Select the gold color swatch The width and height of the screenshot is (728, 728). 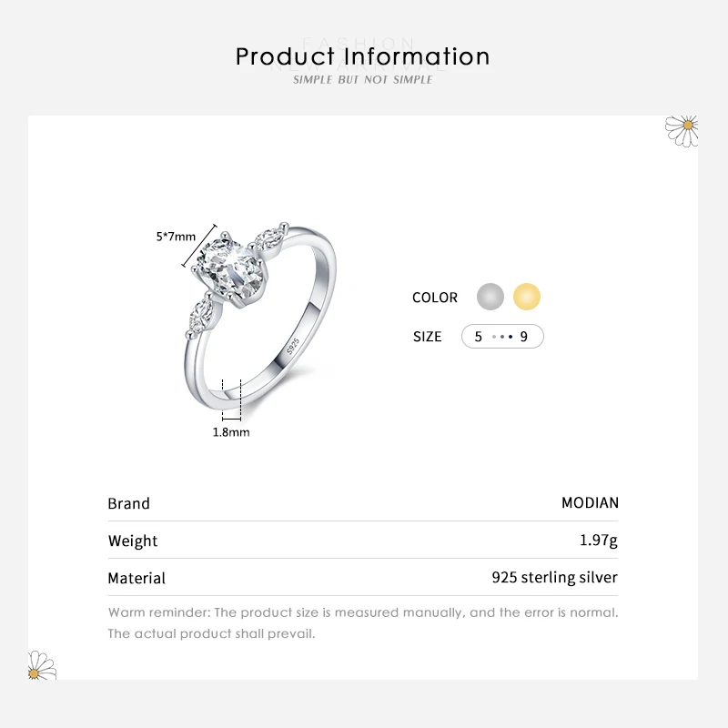point(527,297)
